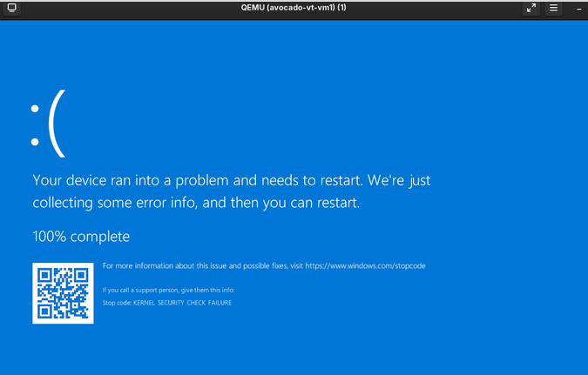Click the BSOD QR code image
This screenshot has width=588, height=375.
coord(63,293)
